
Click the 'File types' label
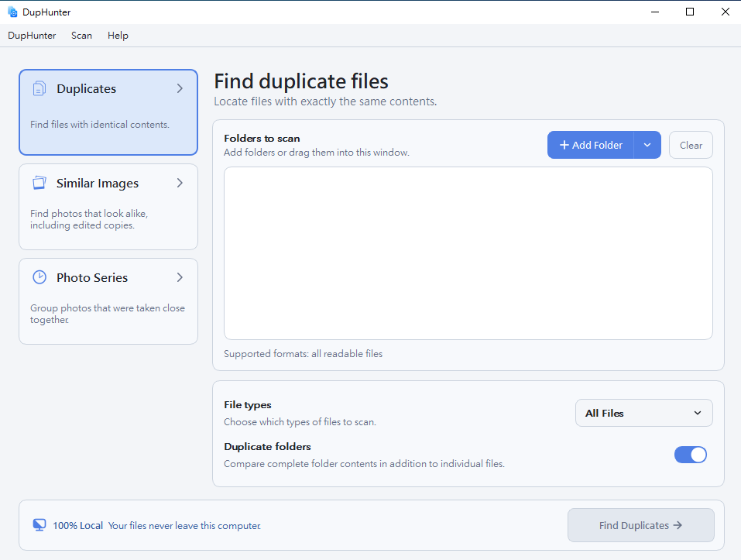click(x=248, y=405)
